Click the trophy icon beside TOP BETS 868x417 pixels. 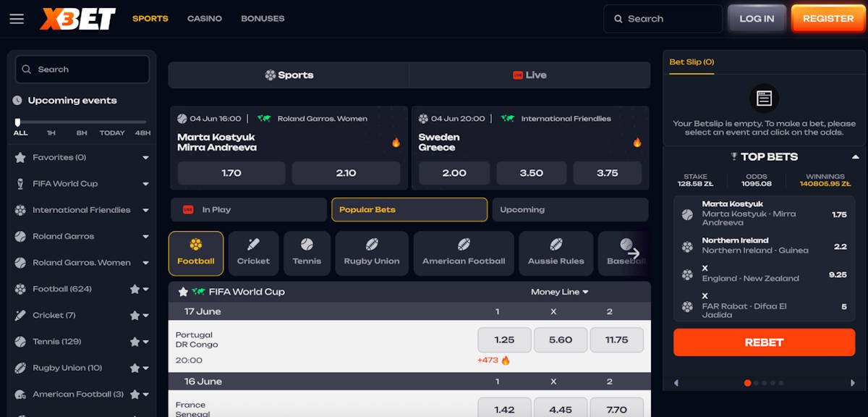pyautogui.click(x=734, y=156)
